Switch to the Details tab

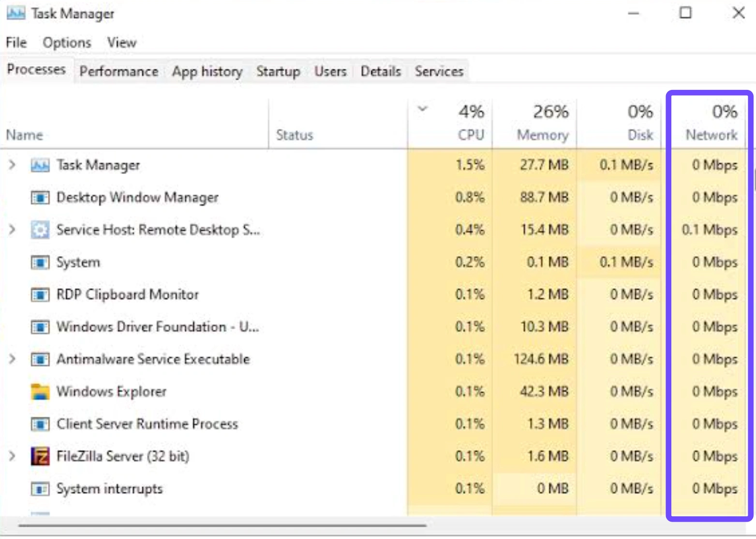[381, 72]
